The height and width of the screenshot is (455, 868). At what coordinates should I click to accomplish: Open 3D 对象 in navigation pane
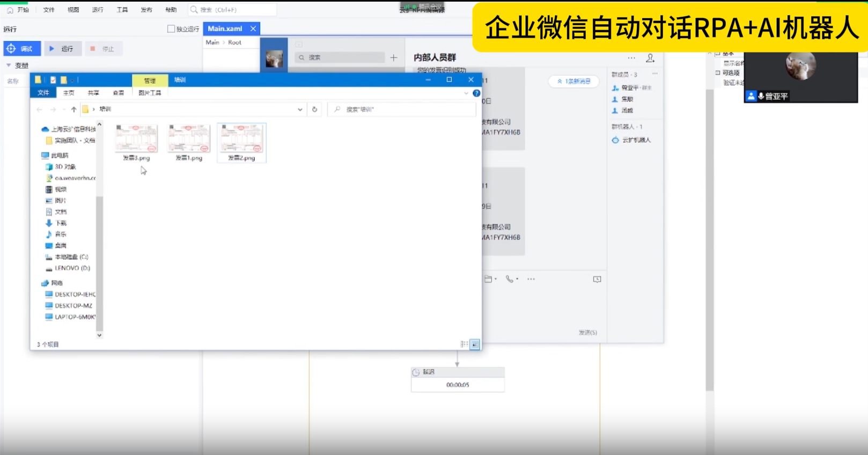click(x=61, y=167)
